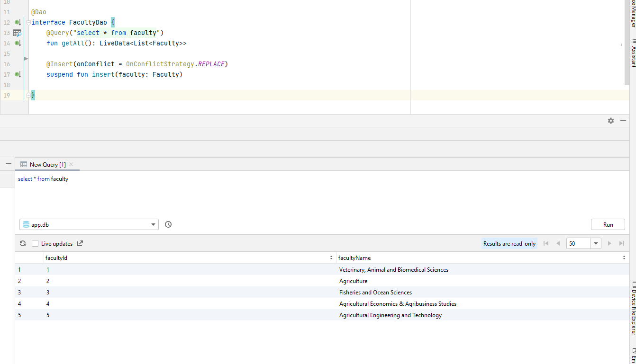Image resolution: width=636 pixels, height=364 pixels.
Task: Open the Device File Explorer side panel
Action: tap(633, 308)
